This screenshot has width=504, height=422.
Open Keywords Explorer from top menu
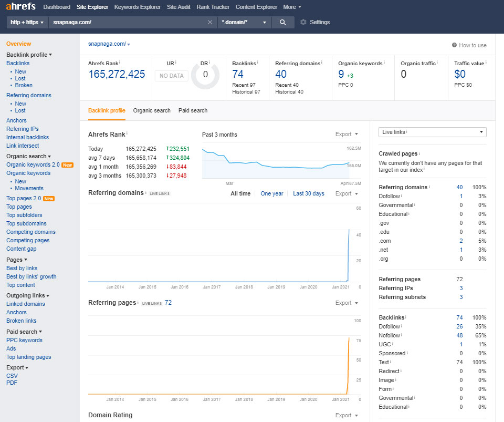(138, 7)
